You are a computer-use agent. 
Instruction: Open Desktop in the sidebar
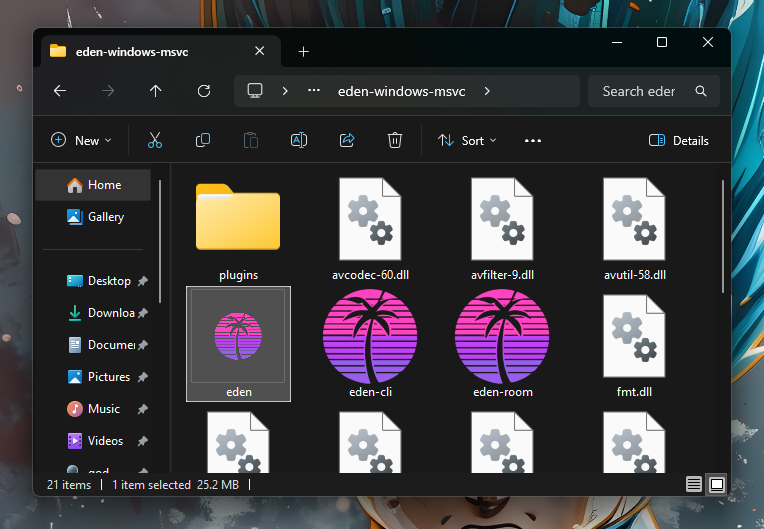click(x=98, y=281)
